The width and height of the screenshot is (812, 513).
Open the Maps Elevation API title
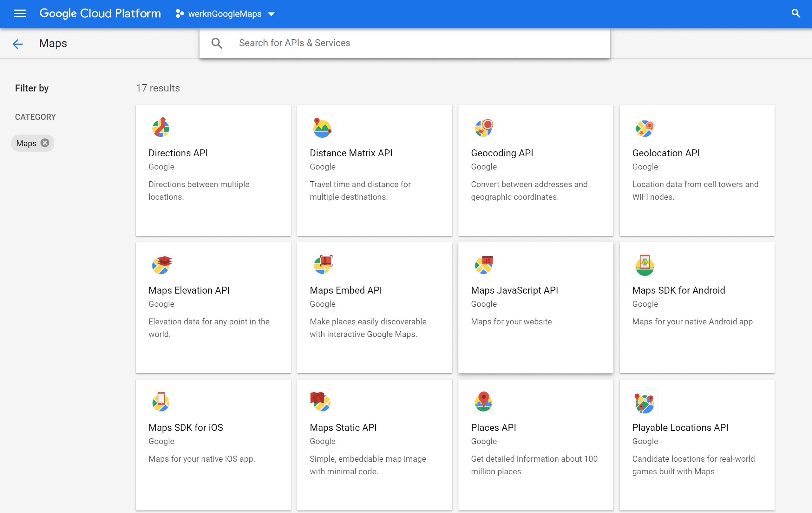click(189, 290)
